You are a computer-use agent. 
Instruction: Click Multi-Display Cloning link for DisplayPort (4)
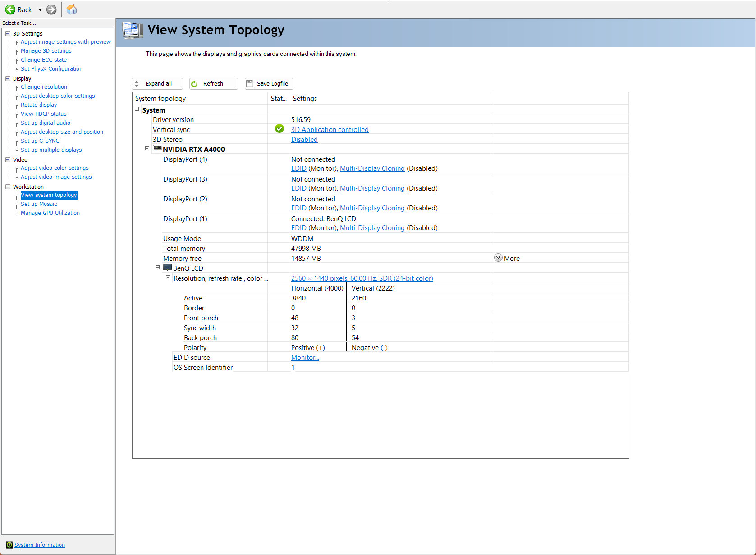(372, 168)
